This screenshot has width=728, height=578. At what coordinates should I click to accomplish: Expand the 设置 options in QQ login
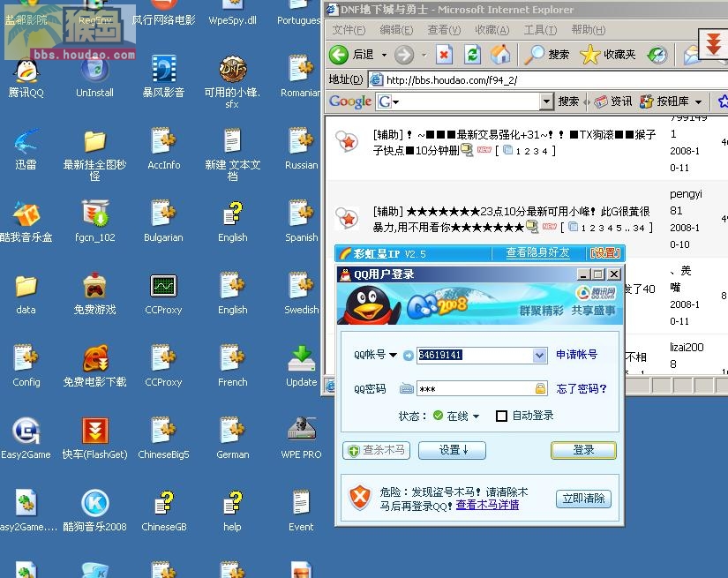[452, 450]
